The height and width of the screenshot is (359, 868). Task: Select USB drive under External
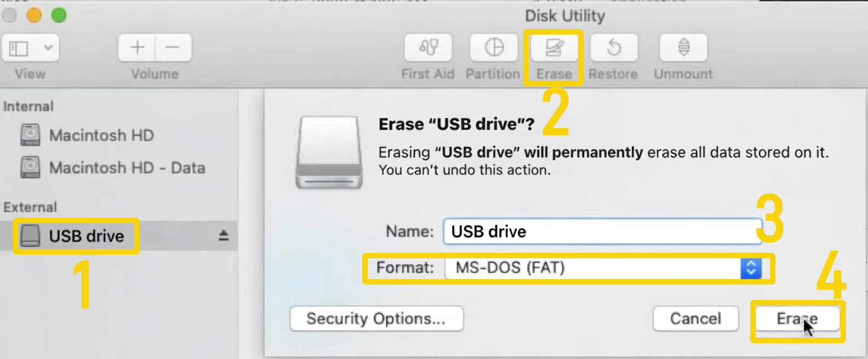pos(85,235)
